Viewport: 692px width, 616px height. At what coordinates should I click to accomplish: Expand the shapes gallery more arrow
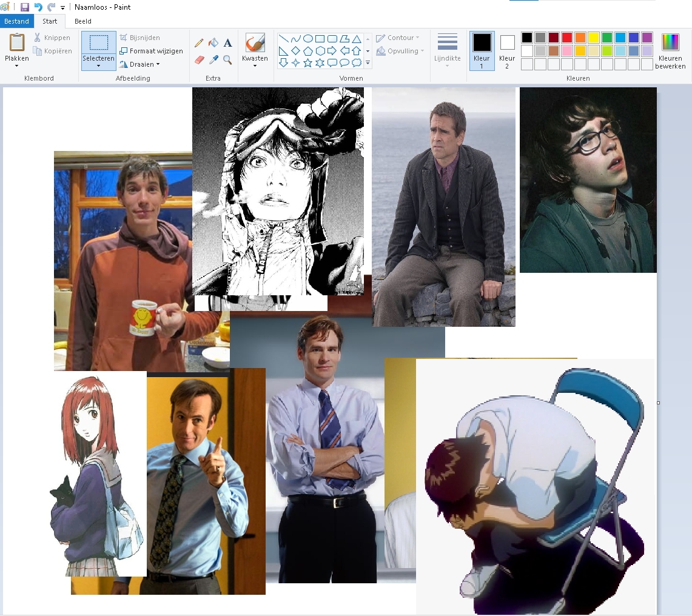[368, 63]
